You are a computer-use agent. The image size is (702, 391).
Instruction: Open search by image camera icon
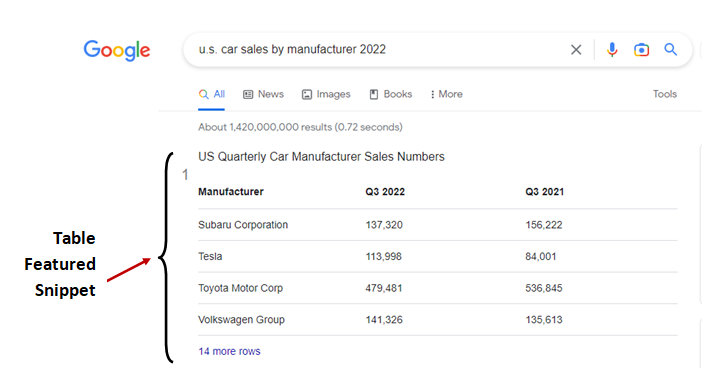point(641,50)
